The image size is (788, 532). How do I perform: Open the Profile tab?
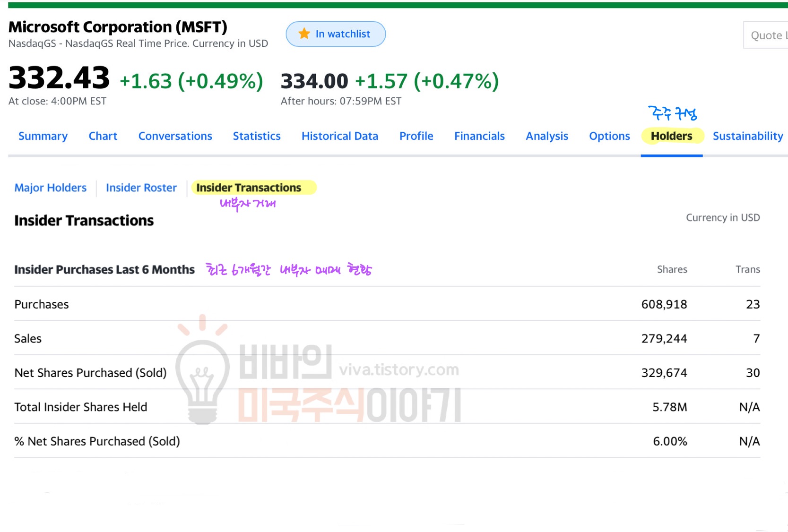pyautogui.click(x=416, y=136)
